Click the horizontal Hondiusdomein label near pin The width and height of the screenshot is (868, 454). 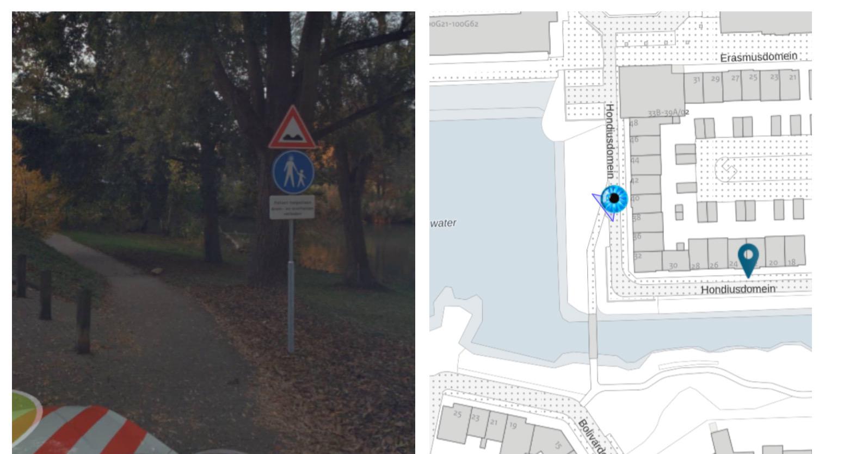pos(737,289)
